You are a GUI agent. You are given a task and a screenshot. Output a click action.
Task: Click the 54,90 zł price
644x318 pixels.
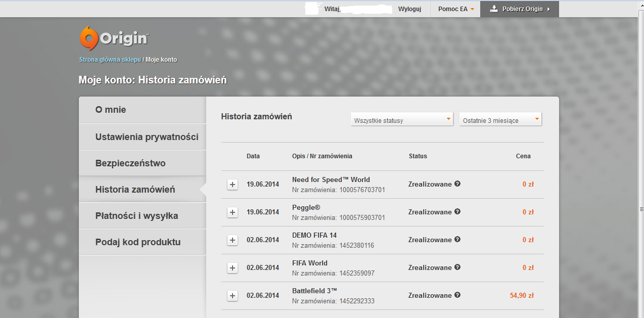click(x=522, y=296)
